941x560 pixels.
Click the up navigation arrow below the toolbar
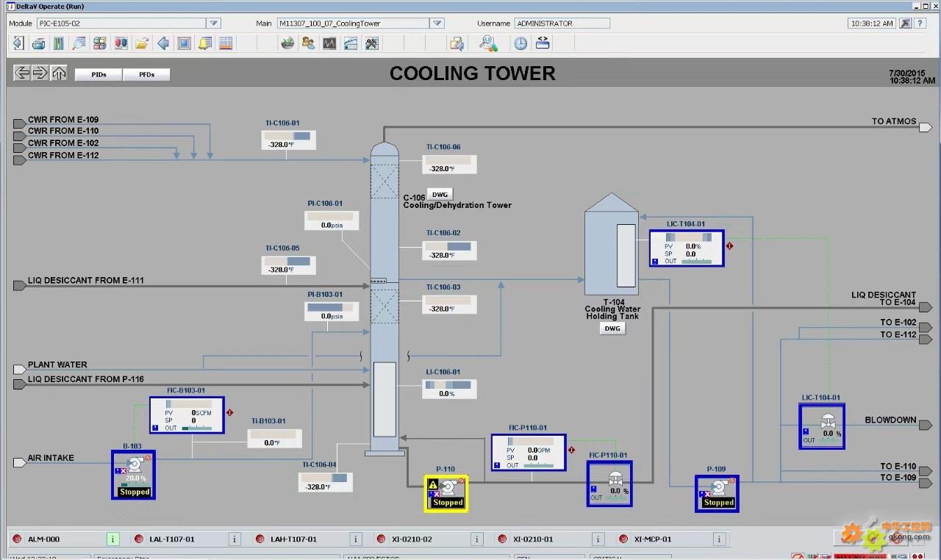[x=59, y=73]
